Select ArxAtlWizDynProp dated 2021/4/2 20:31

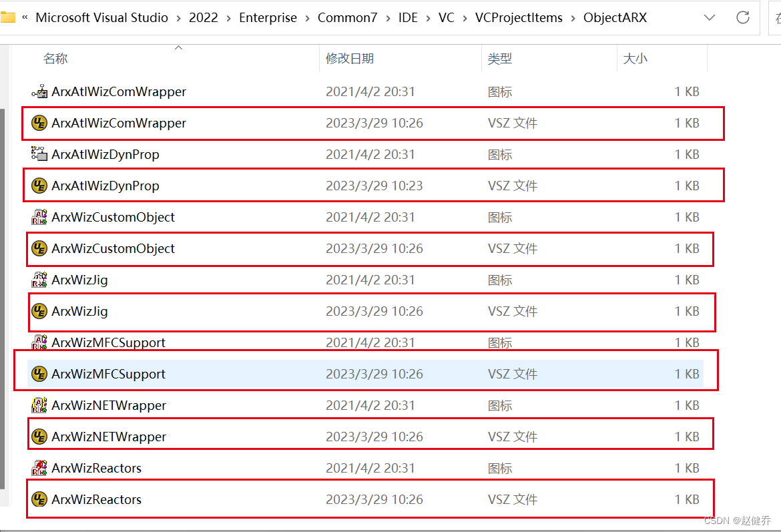[105, 154]
